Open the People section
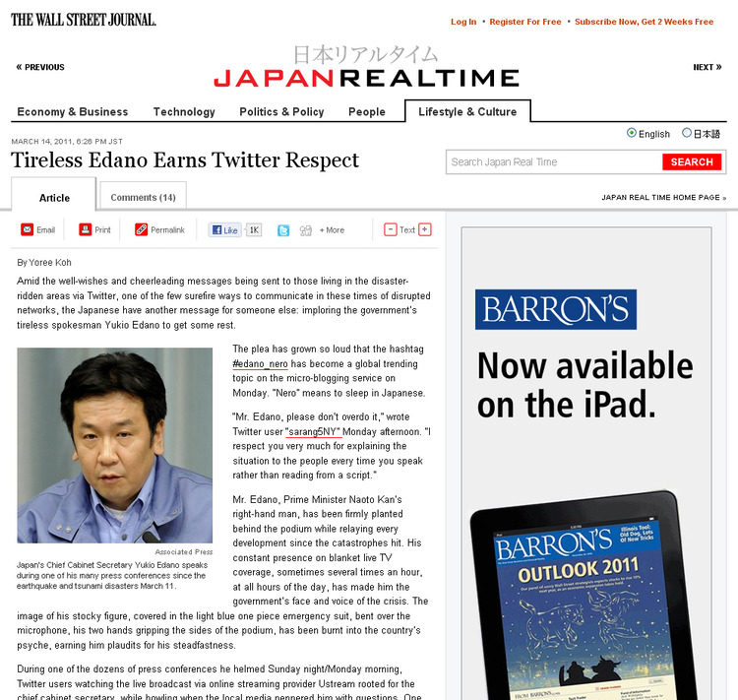Viewport: 738px width, 700px height. click(367, 111)
